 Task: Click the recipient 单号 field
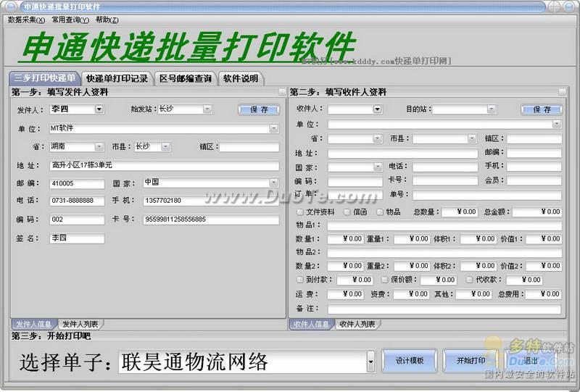[x=487, y=195]
